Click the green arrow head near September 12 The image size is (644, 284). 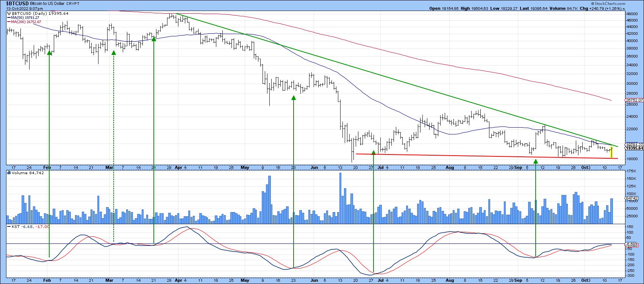(536, 161)
